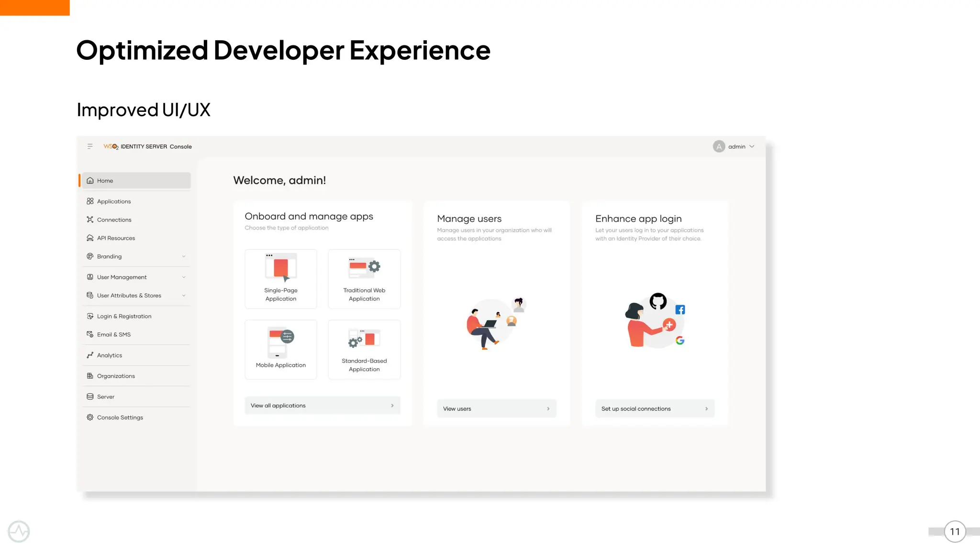Open Connections in the sidebar

(x=136, y=220)
